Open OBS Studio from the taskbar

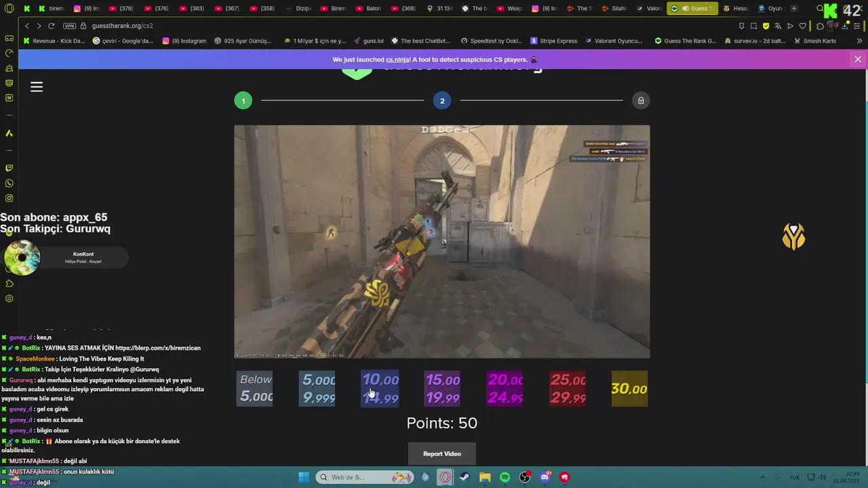[x=524, y=477]
